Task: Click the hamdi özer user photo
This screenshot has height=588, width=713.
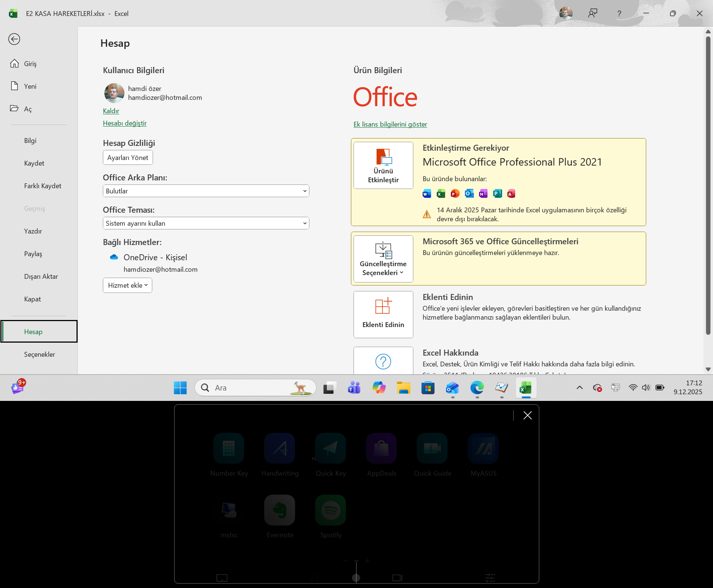Action: tap(114, 93)
